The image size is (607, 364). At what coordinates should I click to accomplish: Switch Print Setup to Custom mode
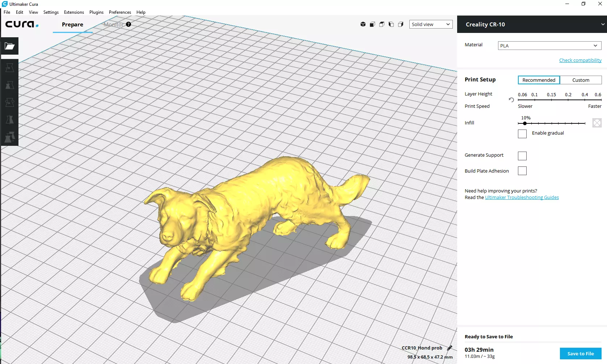pos(581,80)
